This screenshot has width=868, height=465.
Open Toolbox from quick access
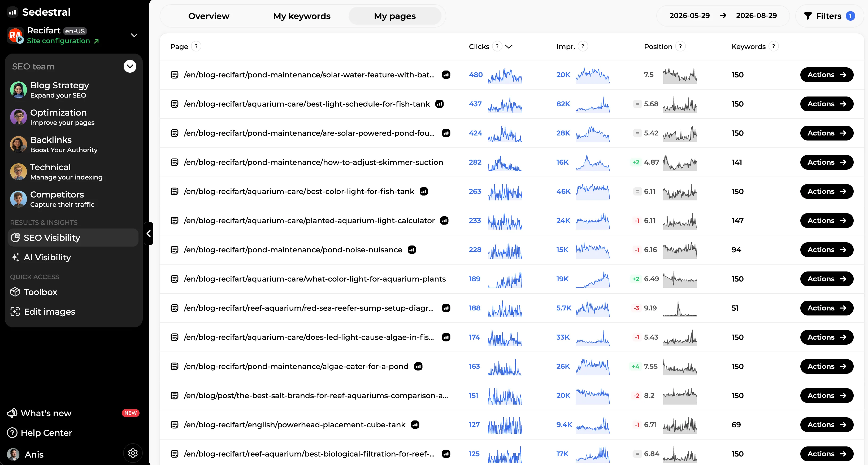pyautogui.click(x=73, y=292)
